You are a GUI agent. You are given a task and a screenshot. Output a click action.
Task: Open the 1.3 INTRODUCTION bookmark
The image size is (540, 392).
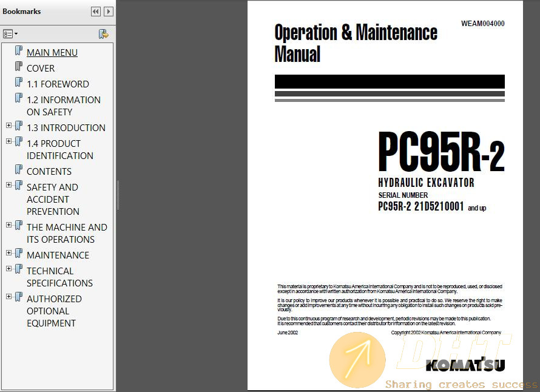[66, 128]
